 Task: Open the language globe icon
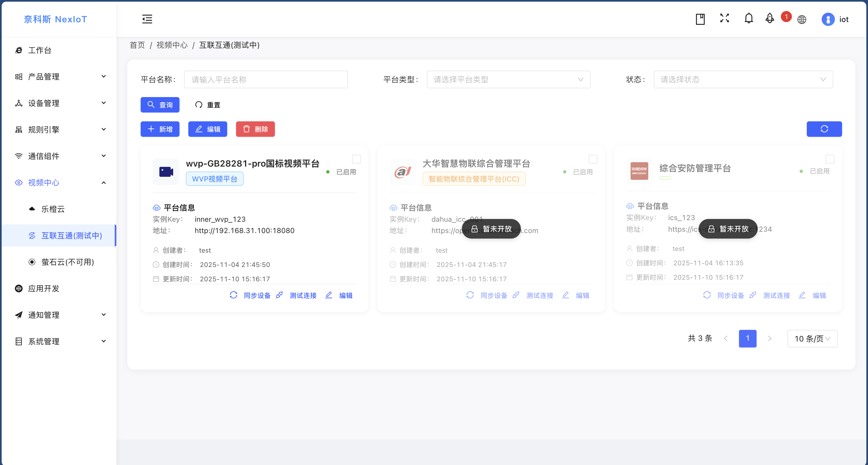pyautogui.click(x=802, y=20)
